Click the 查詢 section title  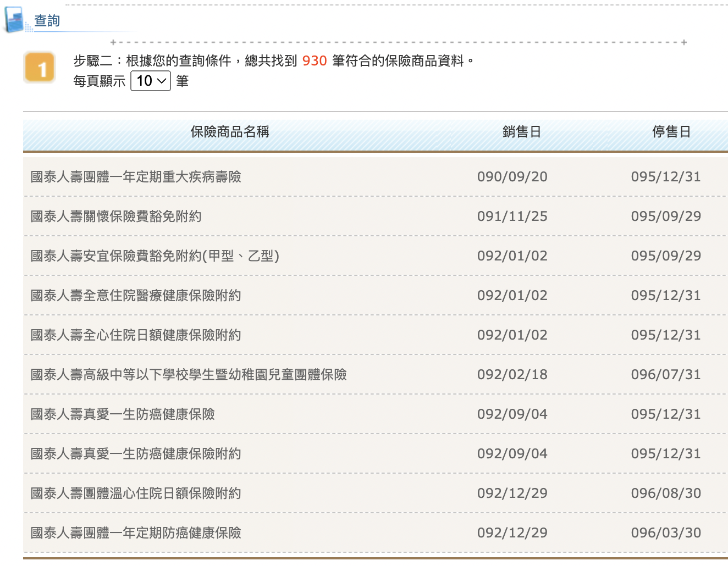coord(47,21)
